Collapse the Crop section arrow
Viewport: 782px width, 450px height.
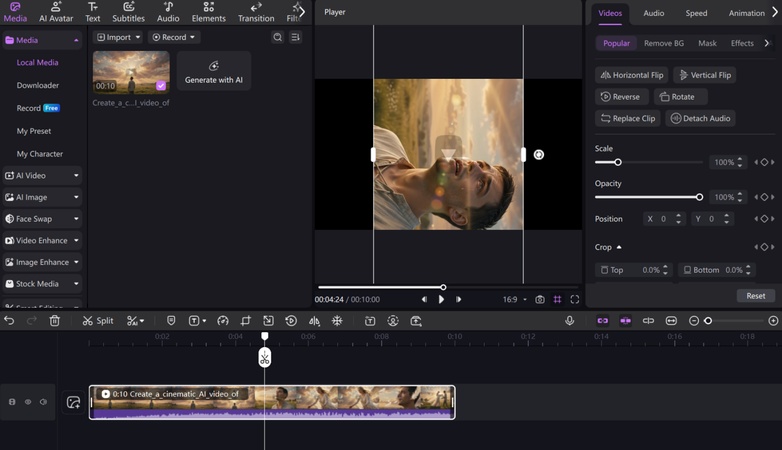click(x=619, y=247)
